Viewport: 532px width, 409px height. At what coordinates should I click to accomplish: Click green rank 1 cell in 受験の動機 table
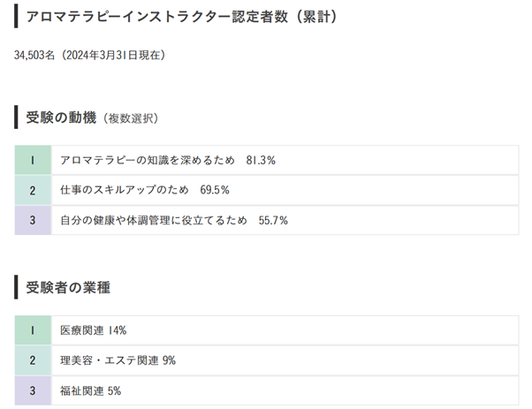click(33, 161)
